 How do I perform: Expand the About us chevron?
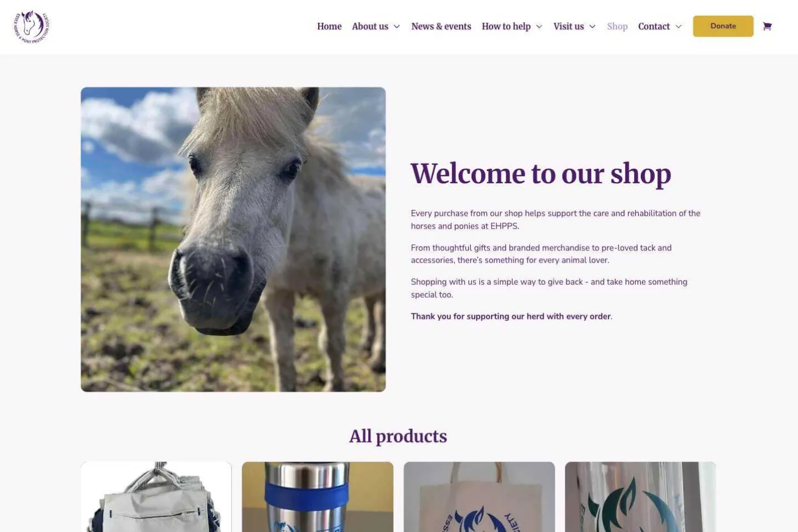(397, 27)
